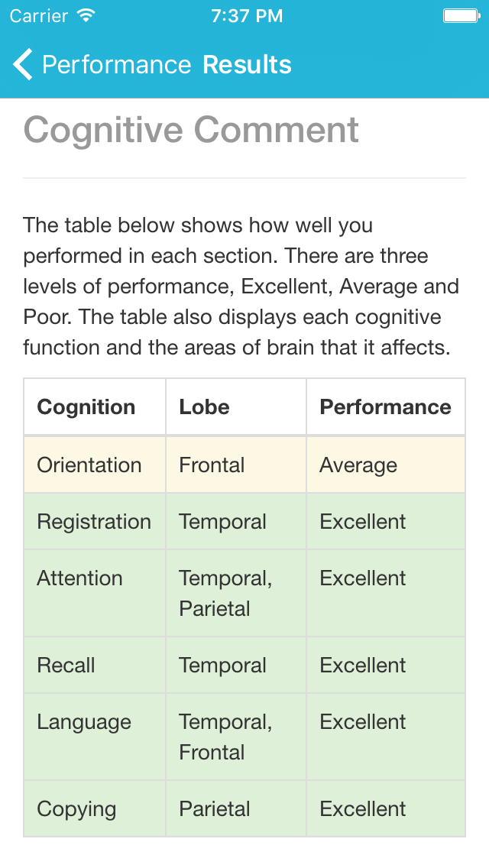Tap the Cognition column header
This screenshot has width=489, height=868.
coord(86,407)
